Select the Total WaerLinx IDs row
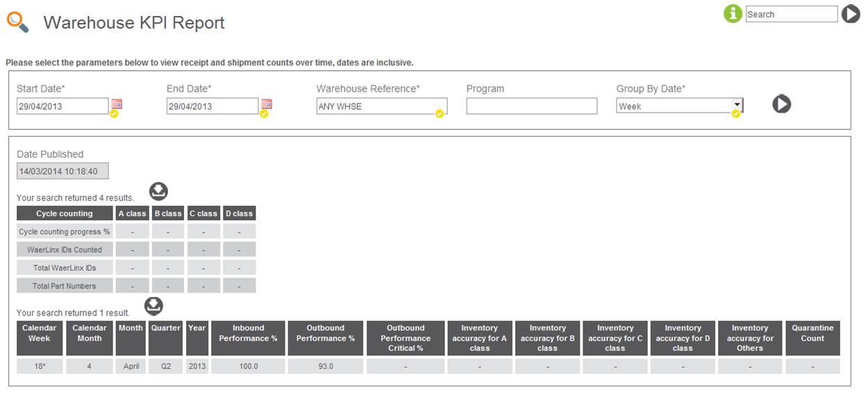Image resolution: width=868 pixels, height=394 pixels. pyautogui.click(x=136, y=268)
